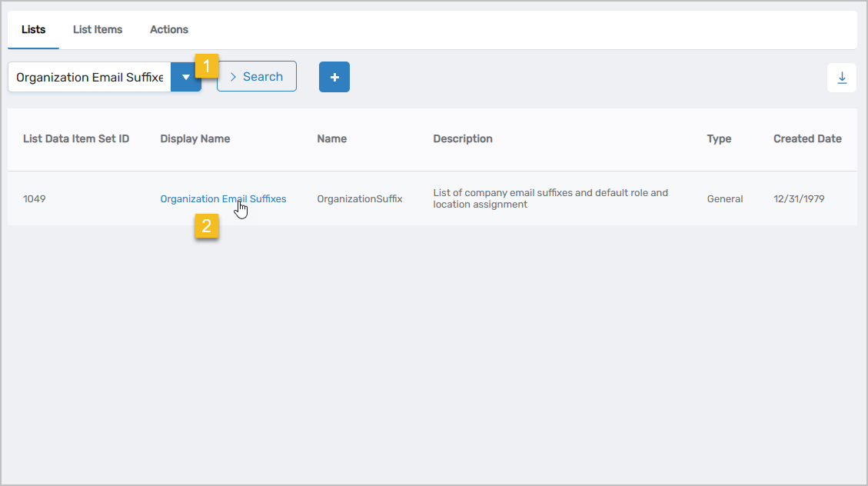Select the 1049 ID cell
This screenshot has width=868, height=486.
(35, 199)
